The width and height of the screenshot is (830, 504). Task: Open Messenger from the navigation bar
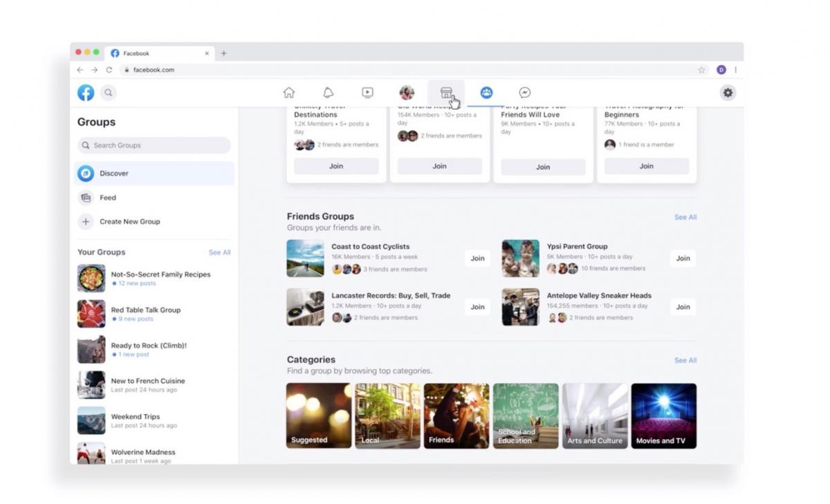pos(525,92)
